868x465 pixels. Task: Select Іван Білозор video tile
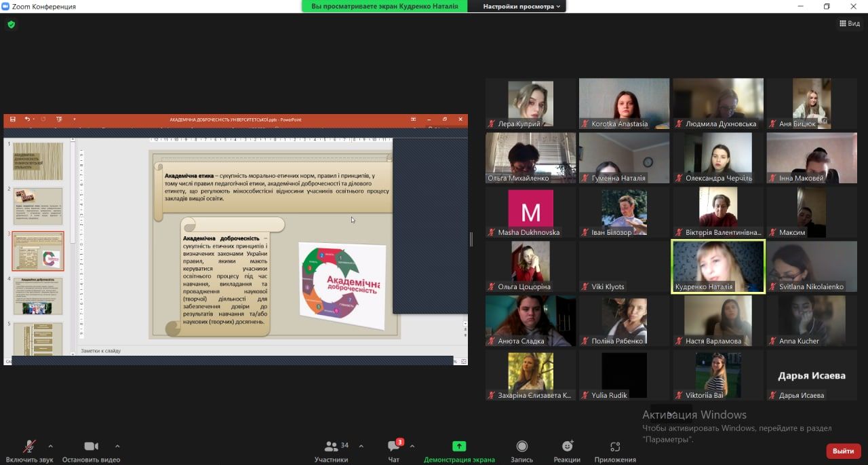(x=624, y=212)
